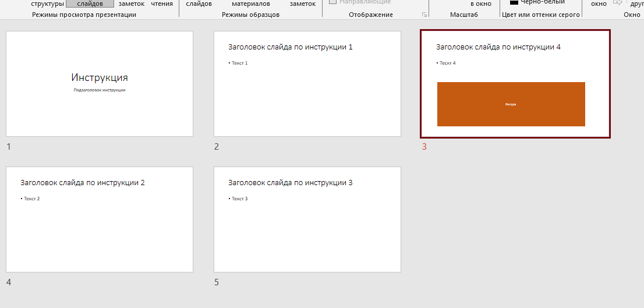Click the orange rectangle shape on slide 3

click(511, 104)
